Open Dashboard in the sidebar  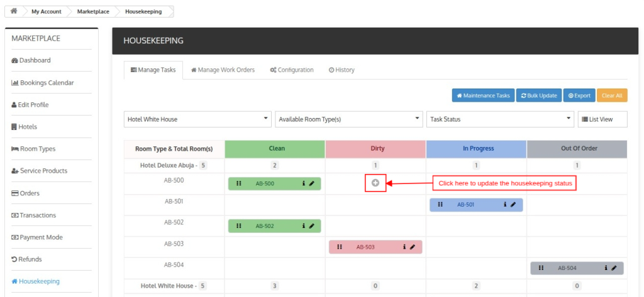[x=31, y=60]
